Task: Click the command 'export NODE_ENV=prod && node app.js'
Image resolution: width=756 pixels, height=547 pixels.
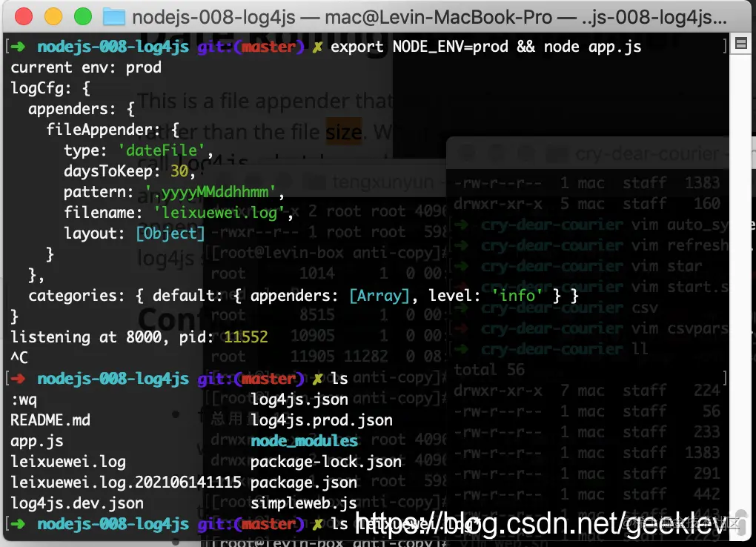Action: click(x=485, y=47)
